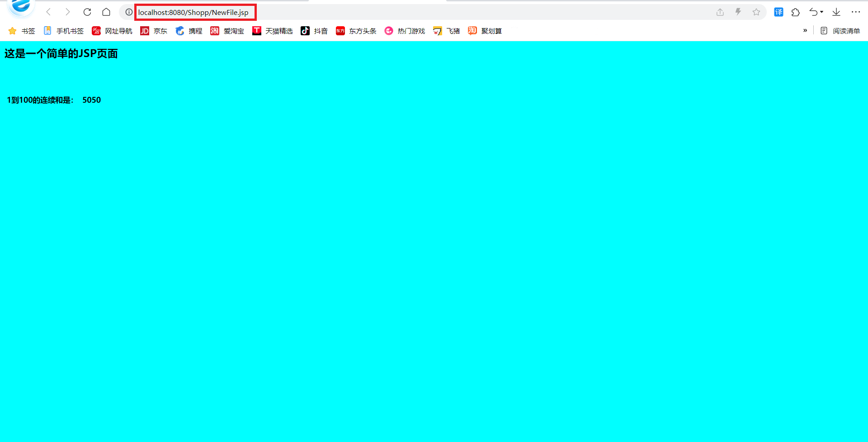The width and height of the screenshot is (868, 442).
Task: Open the 书签 bookmarks folder
Action: [x=22, y=31]
